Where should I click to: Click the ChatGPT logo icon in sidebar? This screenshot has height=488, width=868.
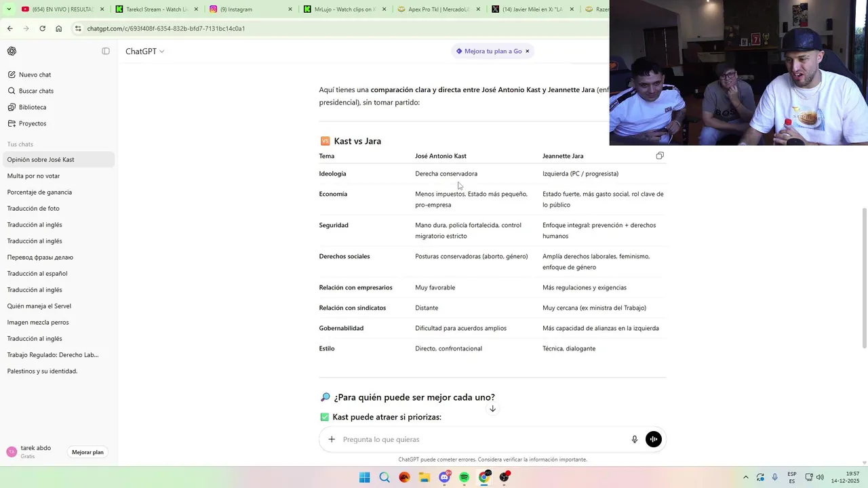tap(12, 52)
